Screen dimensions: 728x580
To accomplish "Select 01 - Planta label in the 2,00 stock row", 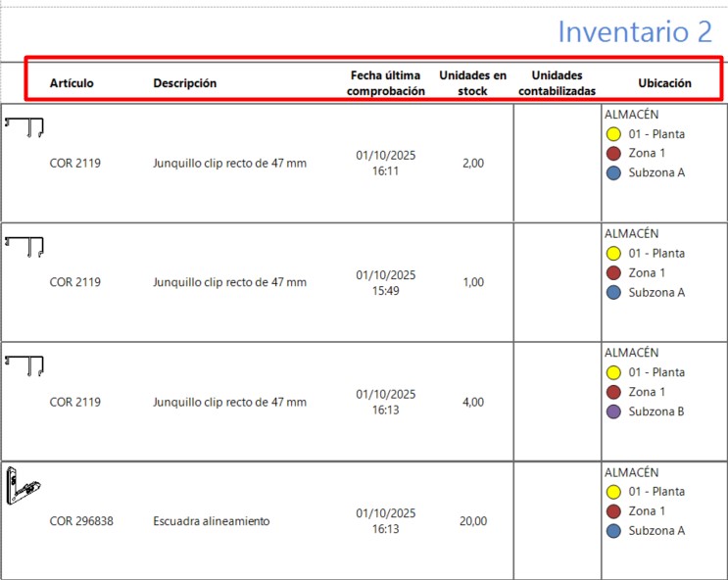I will tap(656, 134).
